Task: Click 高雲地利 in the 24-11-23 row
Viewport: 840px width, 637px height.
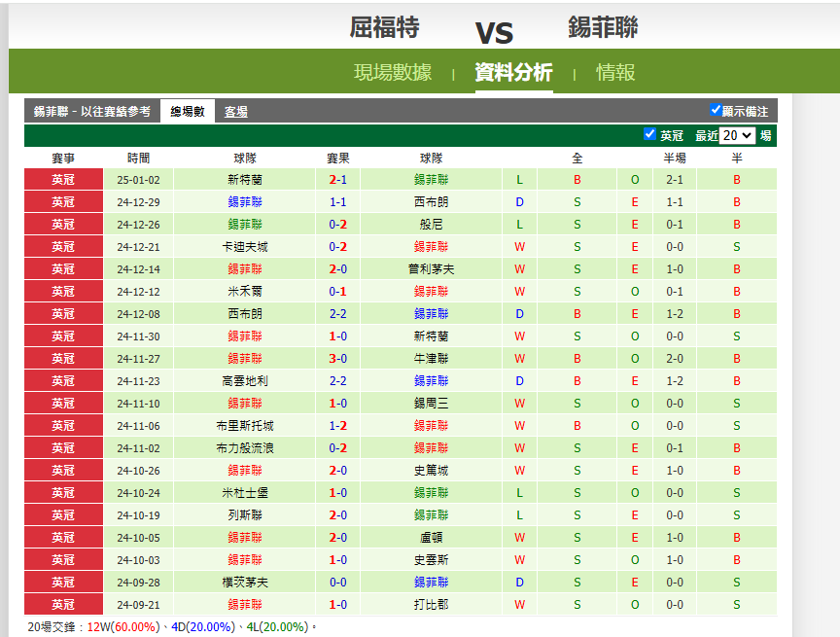Action: [245, 381]
